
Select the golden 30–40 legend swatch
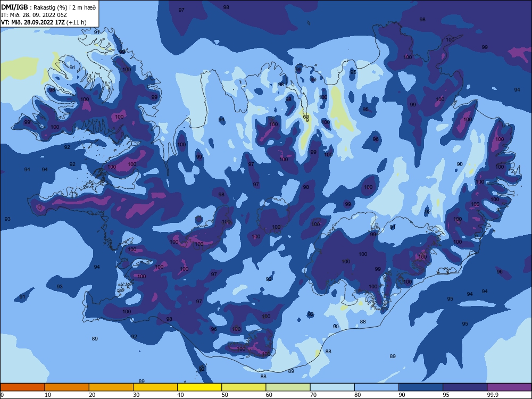click(155, 387)
